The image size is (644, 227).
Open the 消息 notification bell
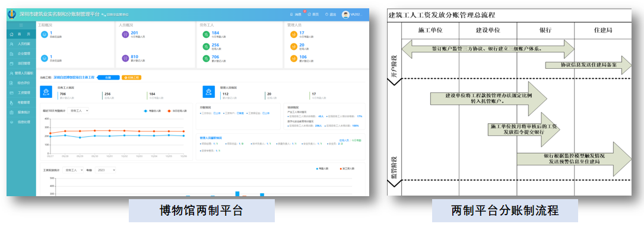point(291,14)
